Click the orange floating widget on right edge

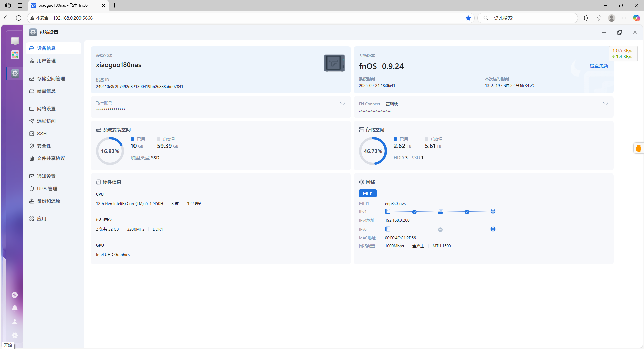pyautogui.click(x=638, y=148)
